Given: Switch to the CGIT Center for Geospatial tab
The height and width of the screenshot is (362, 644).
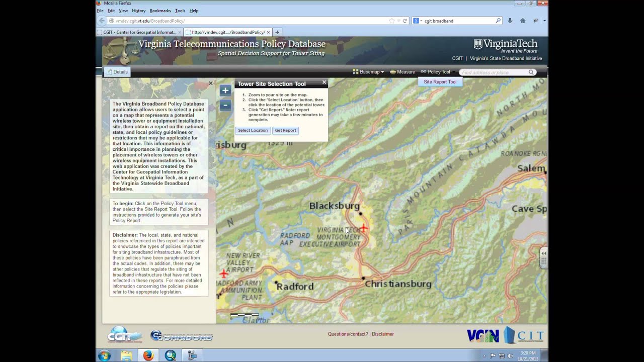Looking at the screenshot, I should [x=139, y=32].
